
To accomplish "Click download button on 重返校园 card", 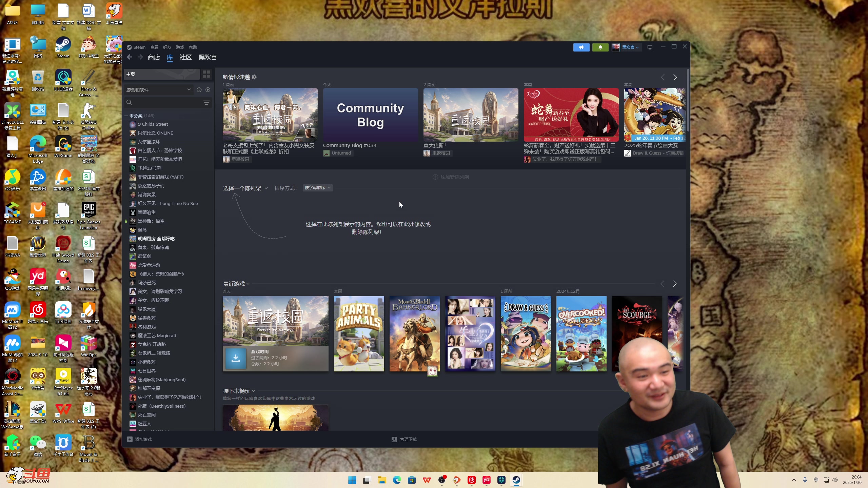I will (235, 358).
